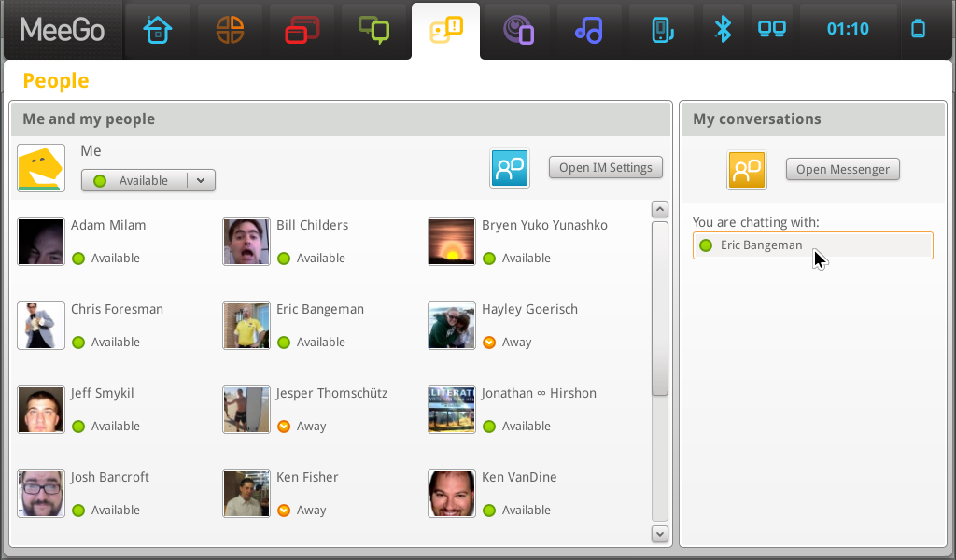This screenshot has width=956, height=560.
Task: Click the Me and my people header
Action: click(341, 119)
